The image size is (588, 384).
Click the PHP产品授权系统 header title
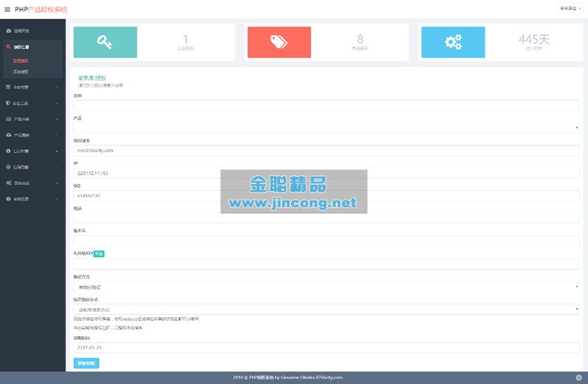pyautogui.click(x=41, y=10)
